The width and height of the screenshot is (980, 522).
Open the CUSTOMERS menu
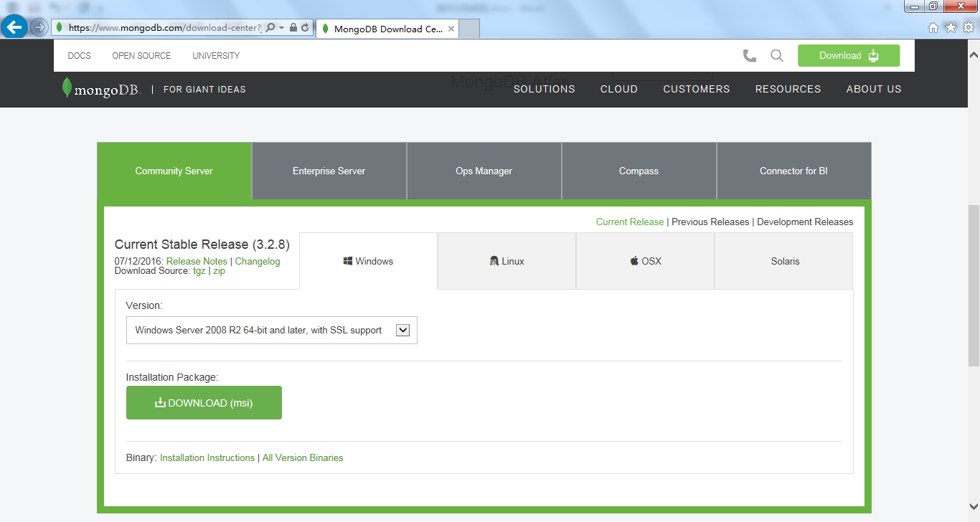click(x=697, y=89)
